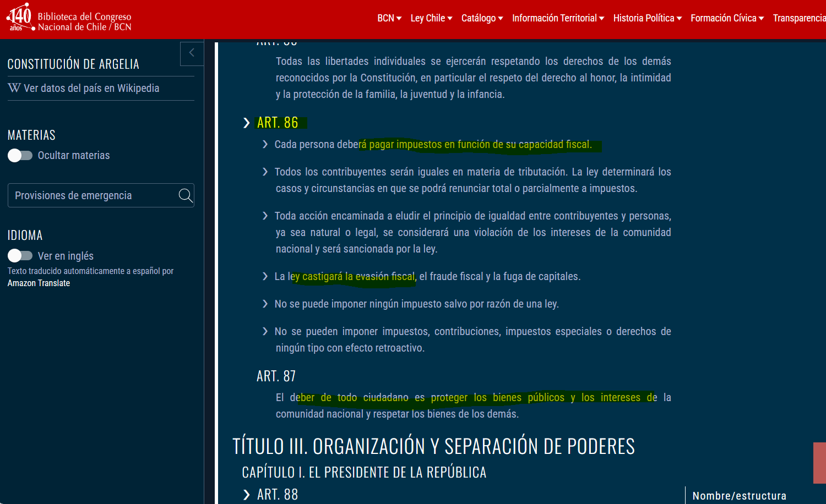The image size is (826, 504).
Task: Toggle the Ver en inglés switch
Action: pyautogui.click(x=20, y=256)
